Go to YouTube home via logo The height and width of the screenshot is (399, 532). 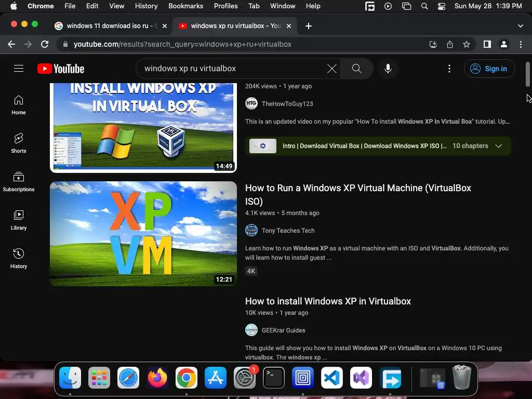coord(61,69)
